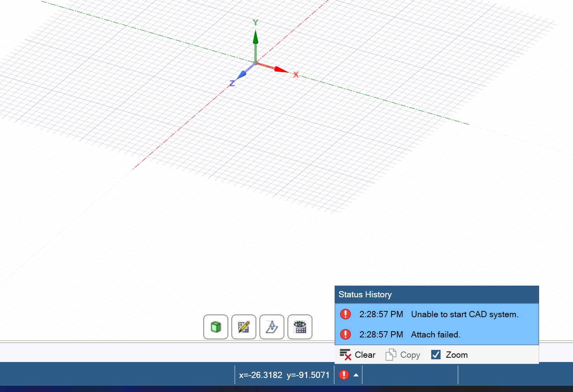Click the x=-26.3182 y=-91.5071 coordinates readout
This screenshot has width=573, height=392.
click(284, 375)
